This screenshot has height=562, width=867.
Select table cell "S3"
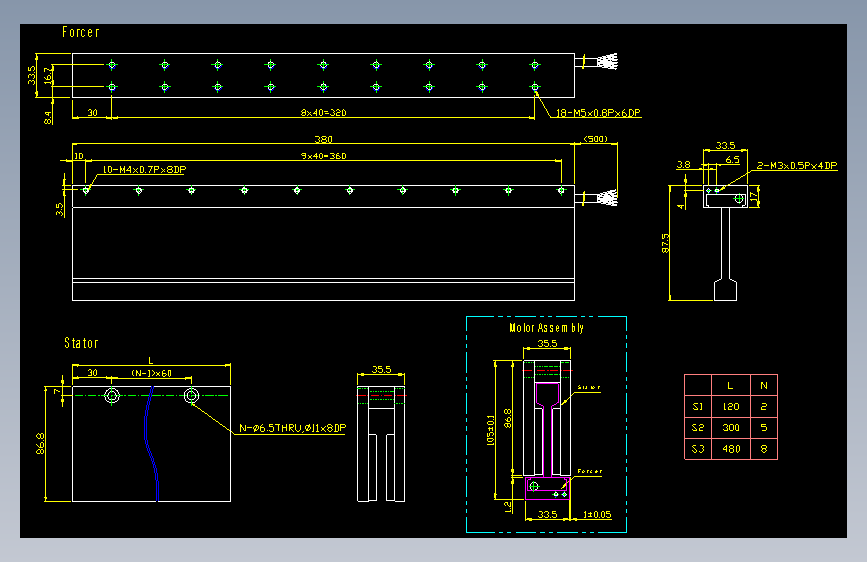pos(698,449)
